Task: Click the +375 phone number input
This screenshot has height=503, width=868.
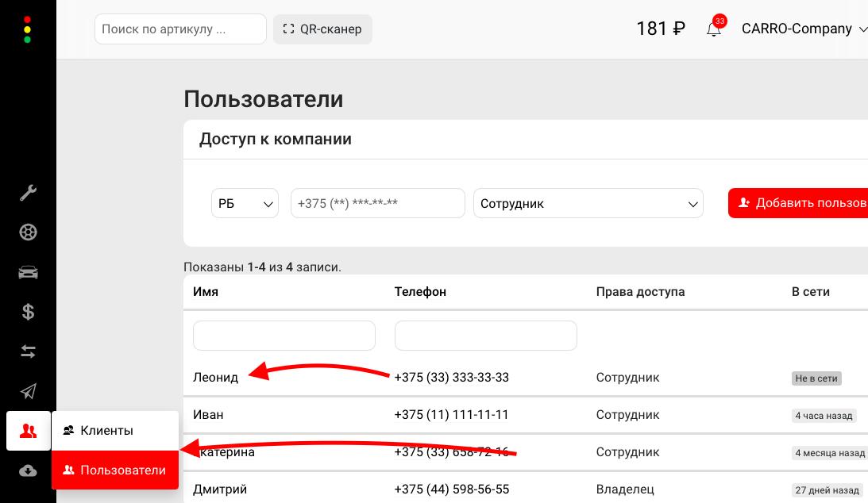Action: click(377, 203)
